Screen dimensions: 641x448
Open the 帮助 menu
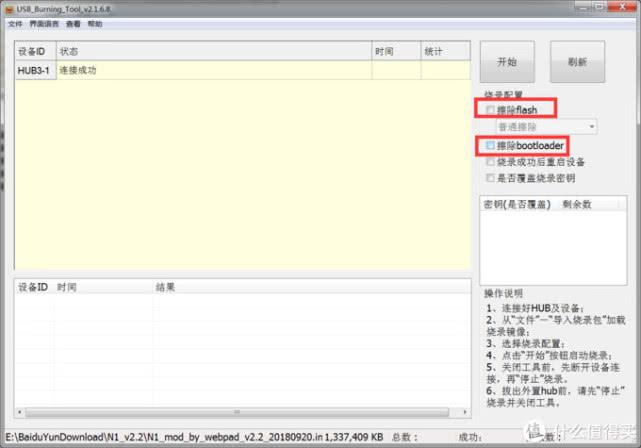[95, 24]
